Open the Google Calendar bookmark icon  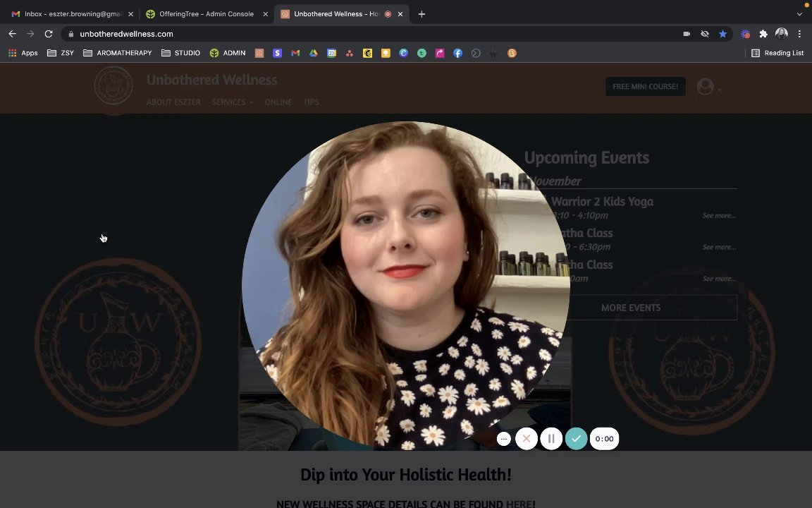[x=331, y=53]
